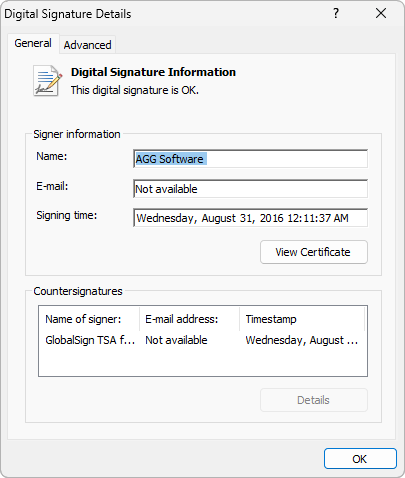The width and height of the screenshot is (405, 478).
Task: Click countersignature Not available email cell
Action: point(176,340)
